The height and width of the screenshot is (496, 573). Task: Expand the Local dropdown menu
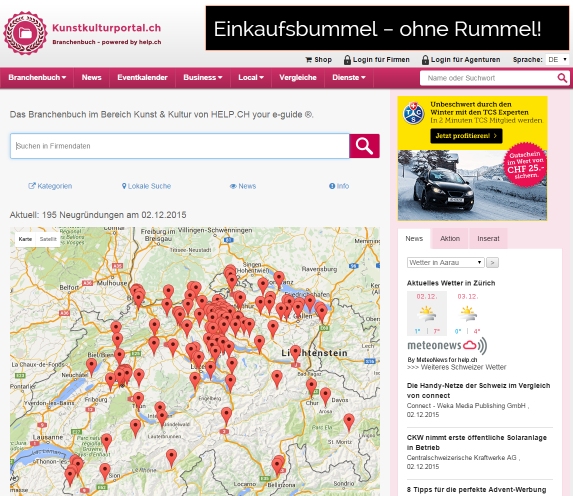pos(251,77)
